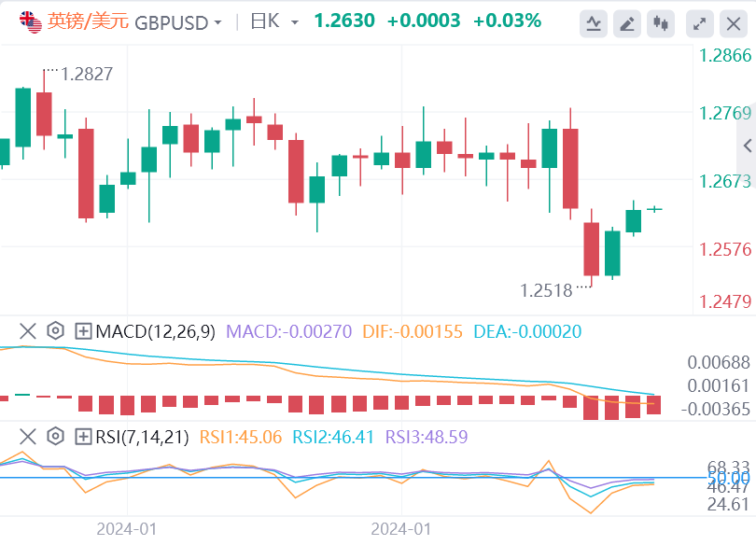The width and height of the screenshot is (756, 545).
Task: Click the 1.2576 price axis label
Action: 725,249
